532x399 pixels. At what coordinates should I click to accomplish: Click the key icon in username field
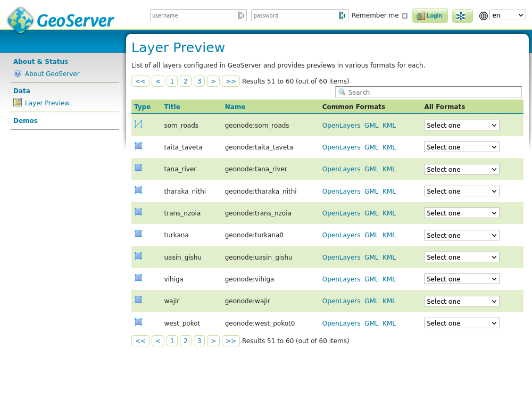pos(241,15)
